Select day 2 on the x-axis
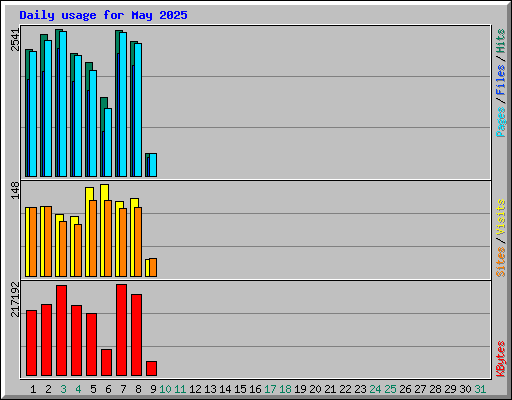This screenshot has height=400, width=512. coord(48,389)
